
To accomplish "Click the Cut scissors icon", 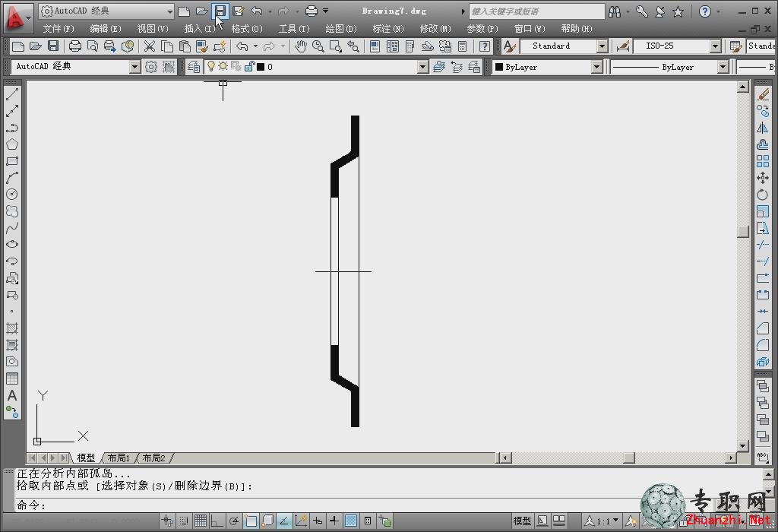I will click(150, 46).
